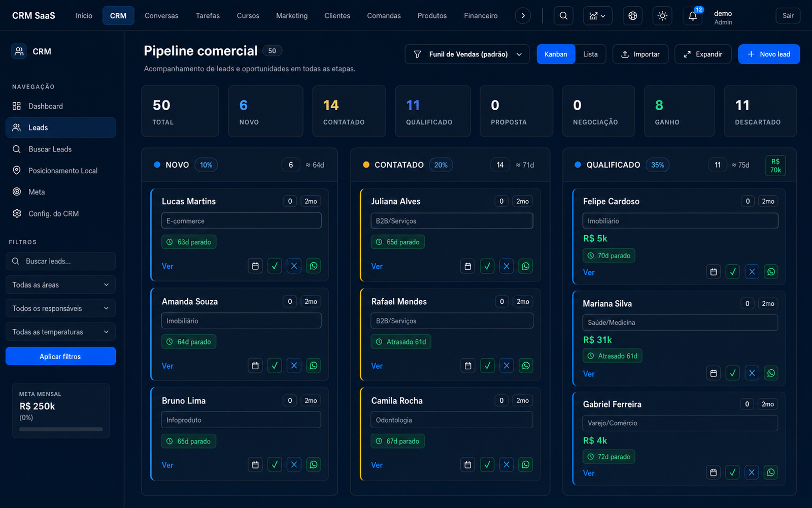812x508 pixels.
Task: Open the Início menu
Action: (x=84, y=16)
